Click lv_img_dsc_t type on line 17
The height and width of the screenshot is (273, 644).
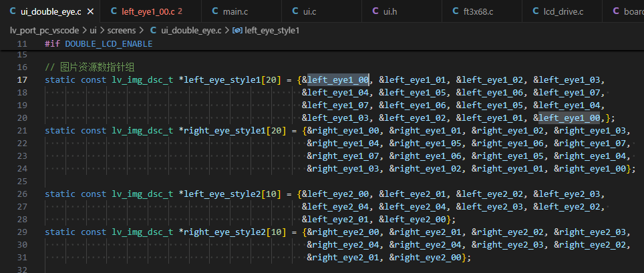pyautogui.click(x=142, y=79)
